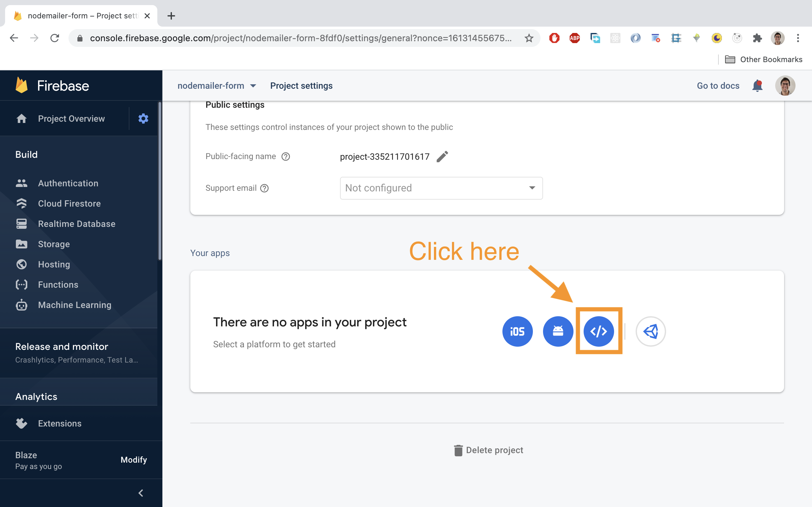Screen dimensions: 812x507
Task: Register a new Web app
Action: pos(599,331)
